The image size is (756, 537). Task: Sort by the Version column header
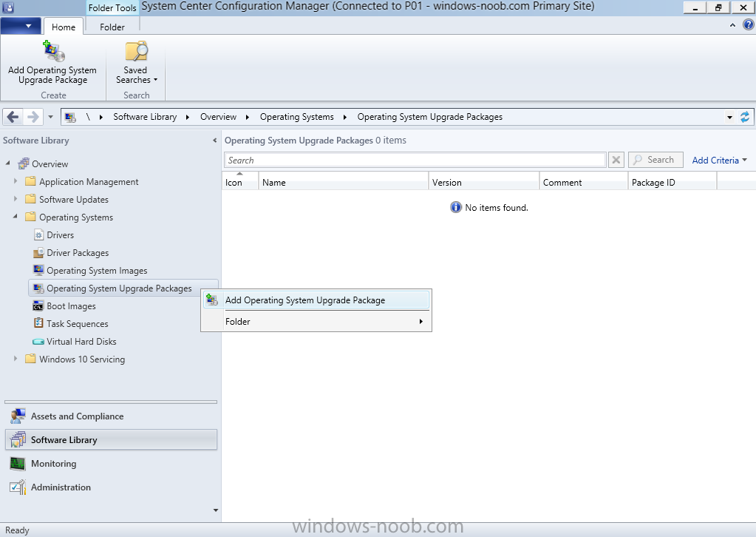[x=483, y=183]
